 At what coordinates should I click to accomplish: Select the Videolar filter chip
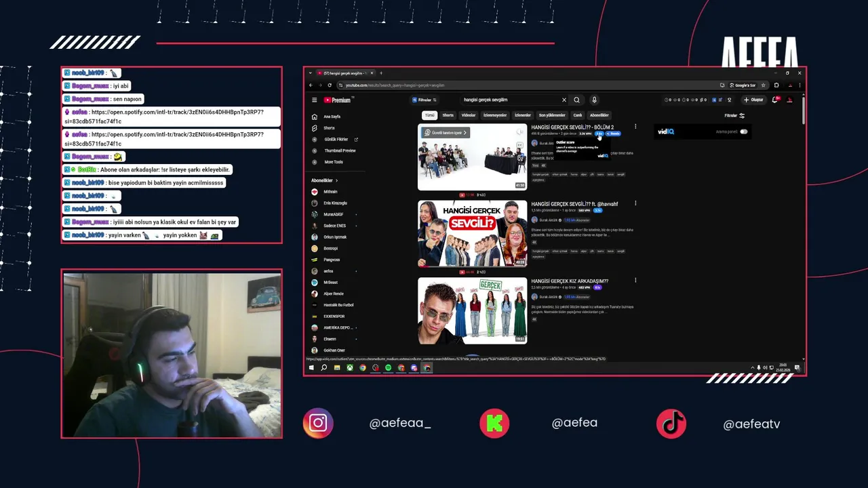click(x=469, y=115)
